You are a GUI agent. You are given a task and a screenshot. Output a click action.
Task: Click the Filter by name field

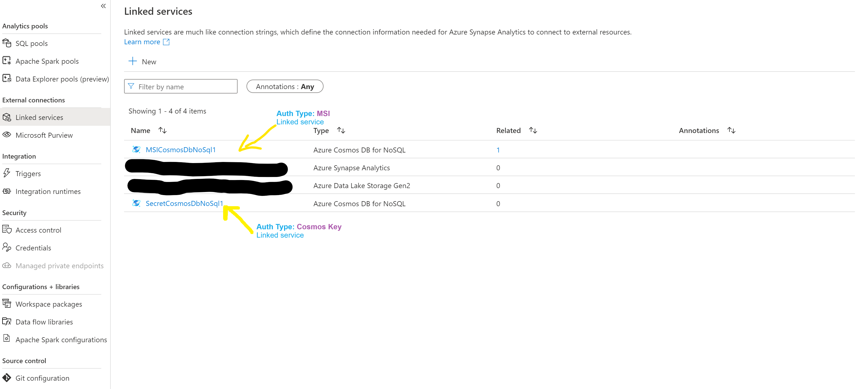(x=185, y=87)
